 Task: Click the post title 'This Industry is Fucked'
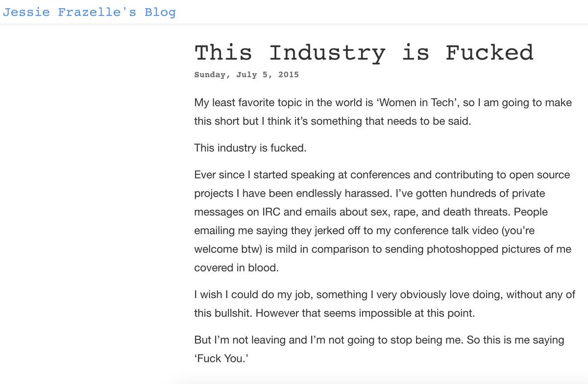(x=364, y=52)
